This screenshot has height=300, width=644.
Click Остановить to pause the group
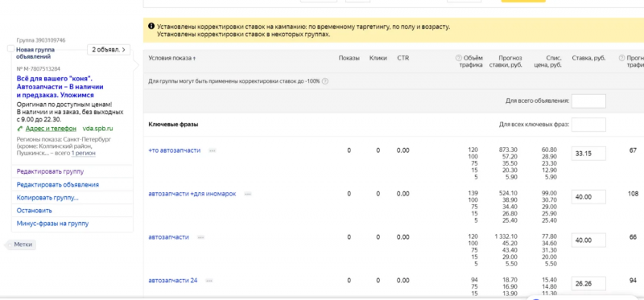34,211
